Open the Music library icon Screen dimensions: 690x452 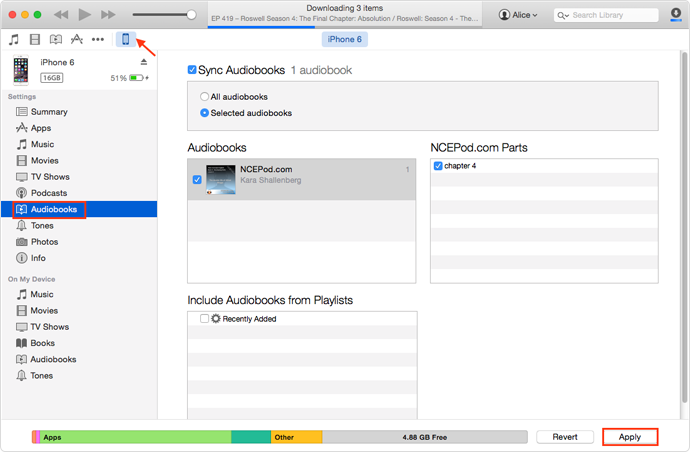point(14,39)
